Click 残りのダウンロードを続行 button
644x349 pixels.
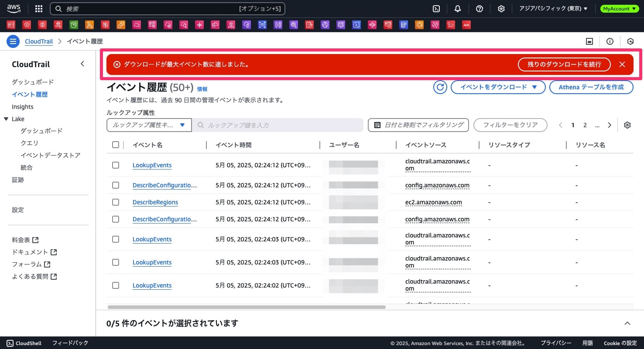[564, 64]
